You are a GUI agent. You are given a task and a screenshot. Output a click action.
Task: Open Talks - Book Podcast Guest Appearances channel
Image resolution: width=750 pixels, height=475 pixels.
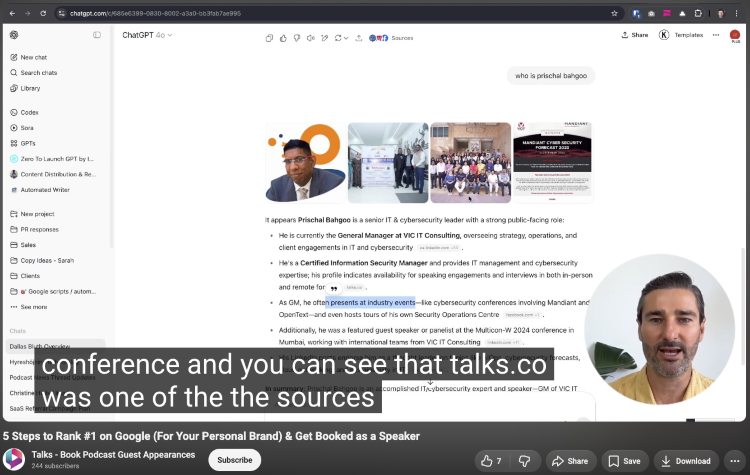113,455
